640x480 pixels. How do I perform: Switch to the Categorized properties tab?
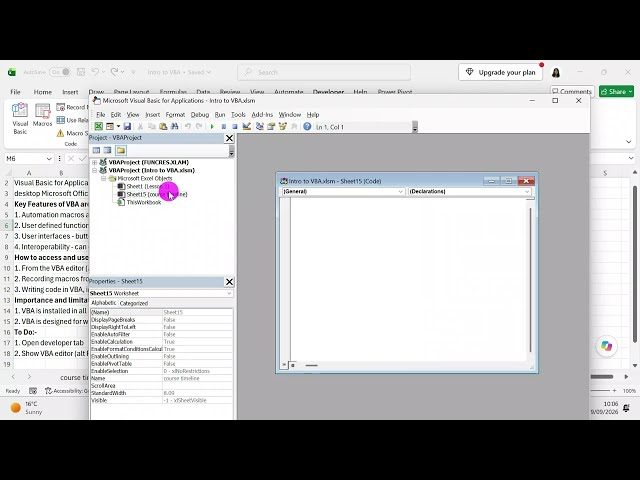click(134, 303)
